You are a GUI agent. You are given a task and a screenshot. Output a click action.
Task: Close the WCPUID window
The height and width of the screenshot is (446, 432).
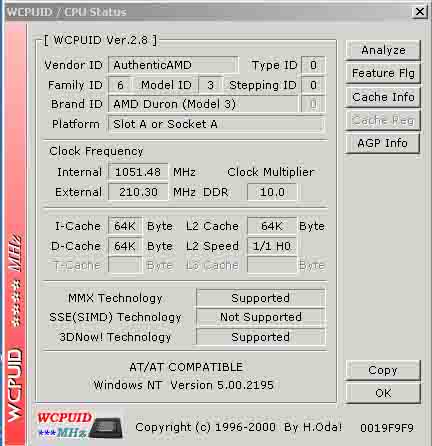(x=420, y=12)
